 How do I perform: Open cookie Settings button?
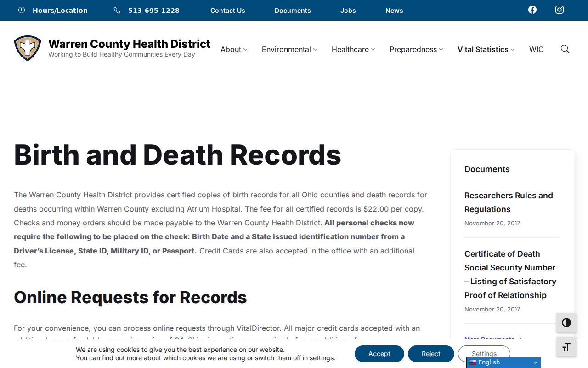point(484,354)
